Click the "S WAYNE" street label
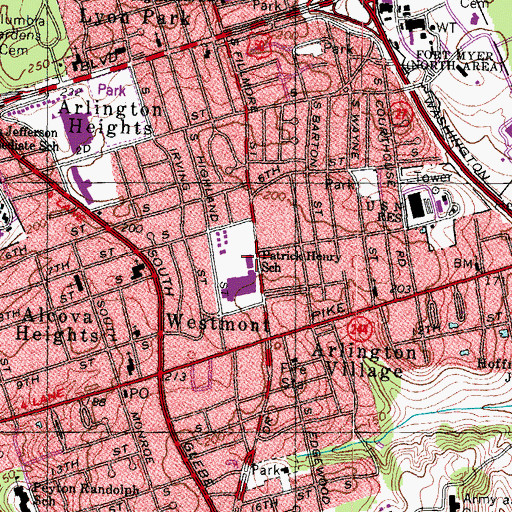 coord(356,130)
